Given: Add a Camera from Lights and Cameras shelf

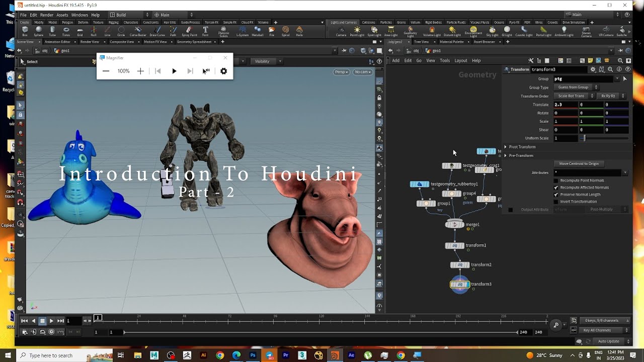Looking at the screenshot, I should (x=341, y=32).
